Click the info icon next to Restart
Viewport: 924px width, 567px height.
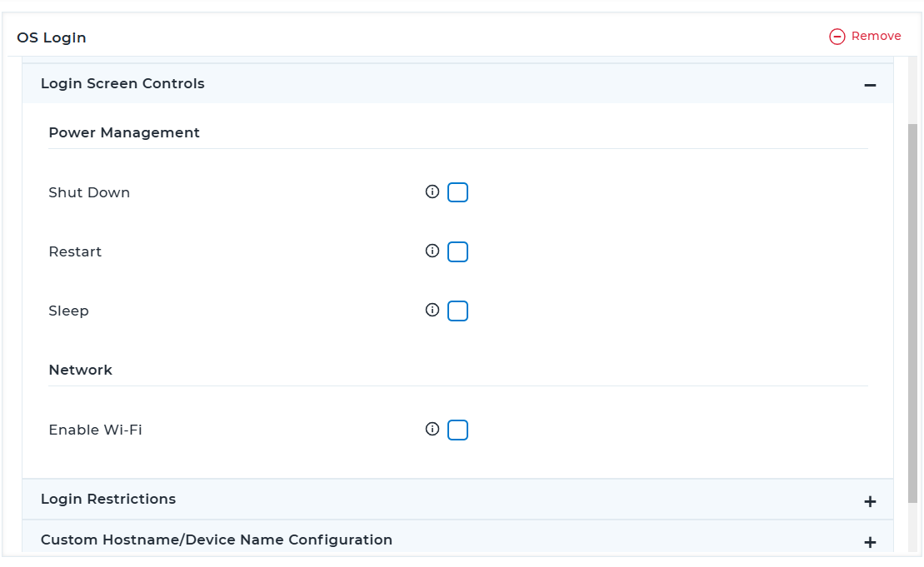[x=432, y=251]
